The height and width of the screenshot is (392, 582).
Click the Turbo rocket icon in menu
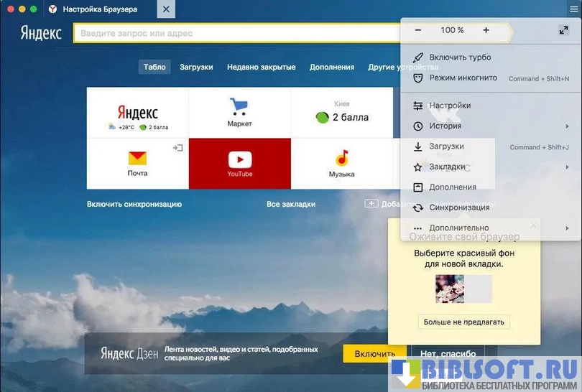[x=418, y=57]
